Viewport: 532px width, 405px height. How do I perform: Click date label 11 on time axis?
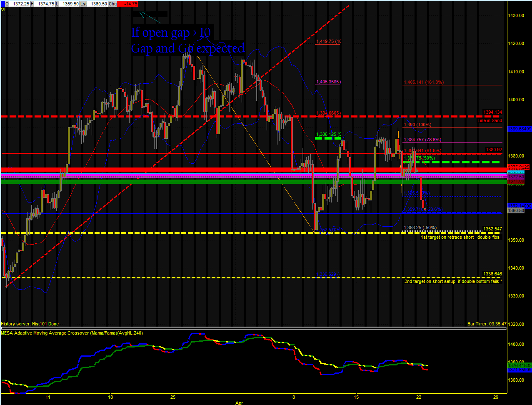(x=48, y=397)
